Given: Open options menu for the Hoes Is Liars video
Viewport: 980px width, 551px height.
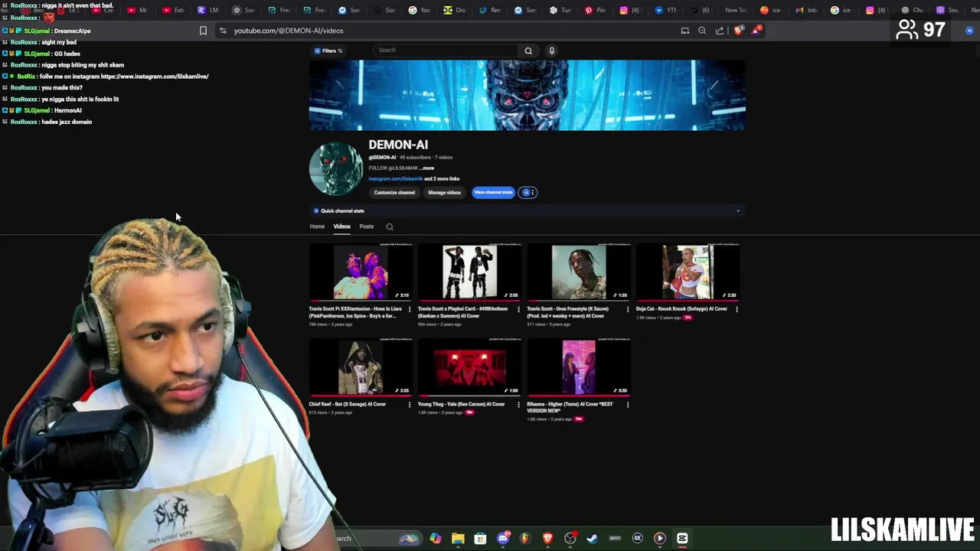Looking at the screenshot, I should [410, 309].
